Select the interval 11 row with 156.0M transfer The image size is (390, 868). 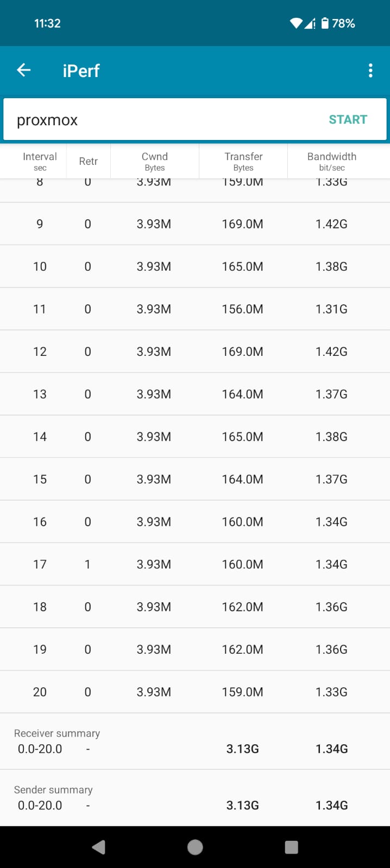[x=195, y=309]
